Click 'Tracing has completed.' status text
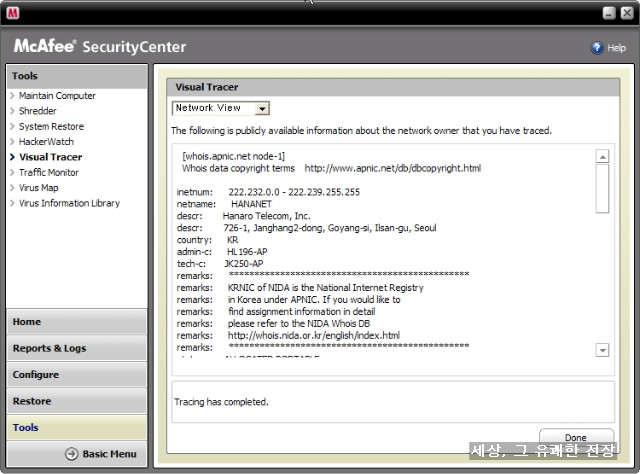This screenshot has width=640, height=474. 221,402
